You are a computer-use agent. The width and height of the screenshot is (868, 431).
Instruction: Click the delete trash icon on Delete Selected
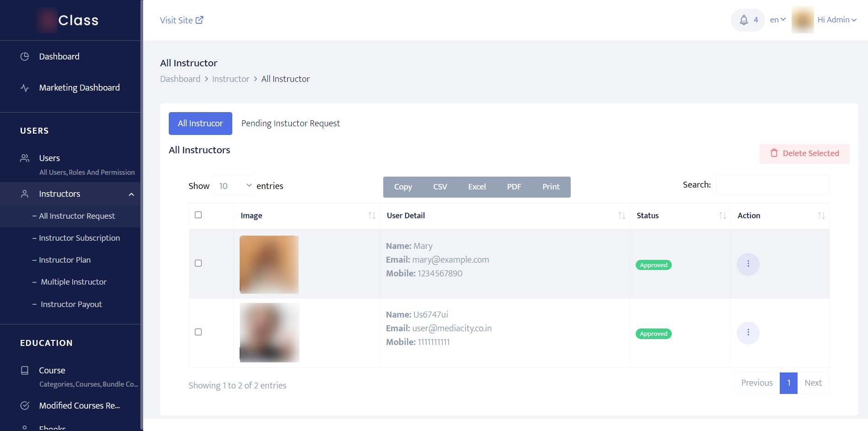tap(774, 153)
